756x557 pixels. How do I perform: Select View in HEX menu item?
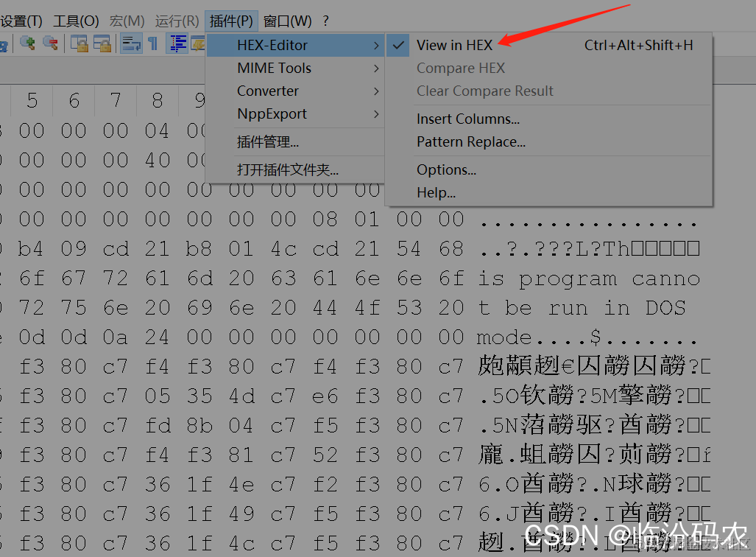coord(548,46)
